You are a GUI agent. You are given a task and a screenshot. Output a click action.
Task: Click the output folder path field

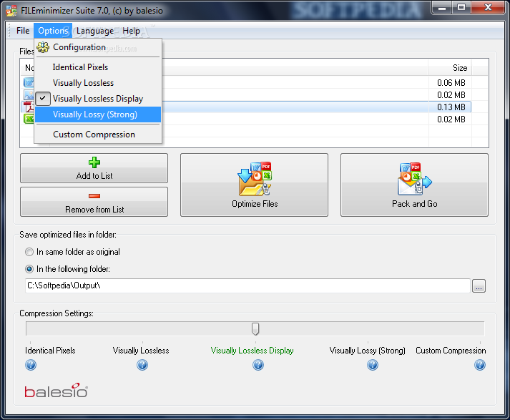tap(247, 285)
